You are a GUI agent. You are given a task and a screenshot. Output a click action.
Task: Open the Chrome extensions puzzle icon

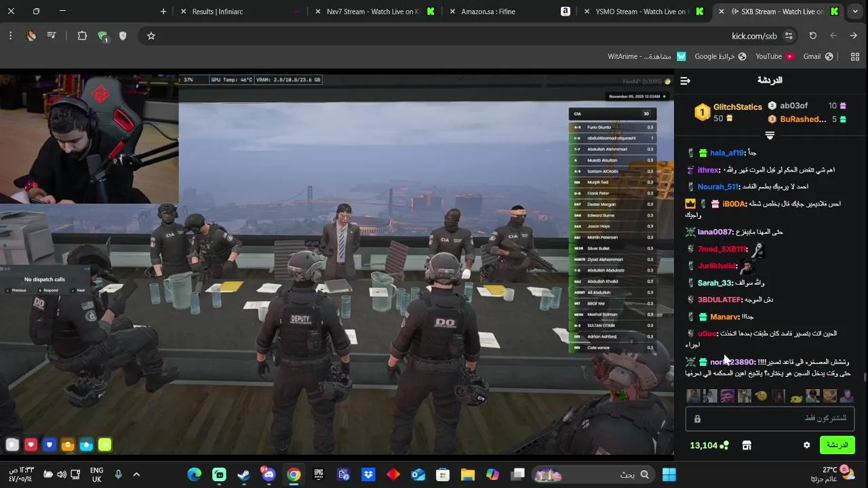(x=82, y=36)
